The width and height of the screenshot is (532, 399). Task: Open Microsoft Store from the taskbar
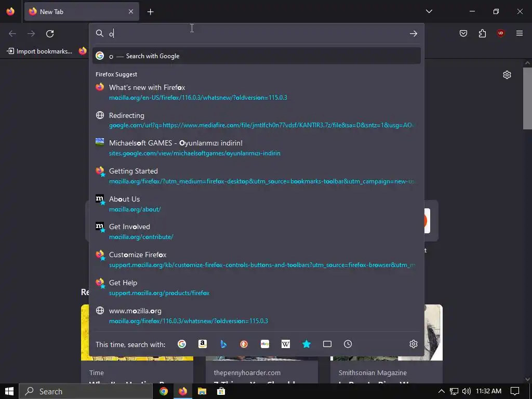pyautogui.click(x=221, y=391)
